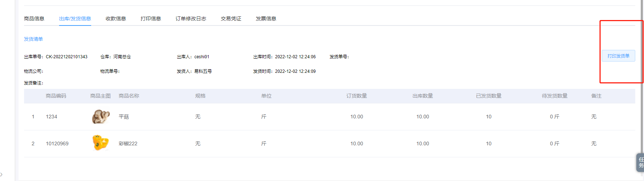This screenshot has height=181, width=644.
Task: Open the 彩椒222 yellow pepper thumbnail
Action: [101, 143]
